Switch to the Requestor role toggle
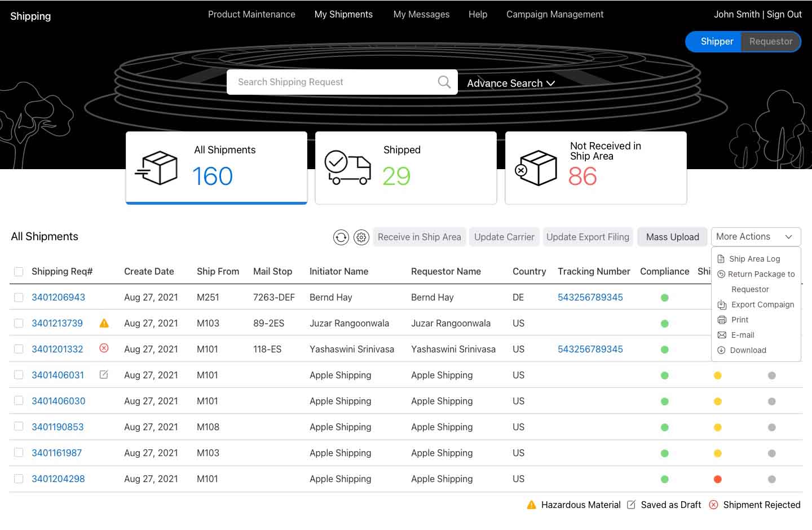Viewport: 812px width, 530px height. 770,42
